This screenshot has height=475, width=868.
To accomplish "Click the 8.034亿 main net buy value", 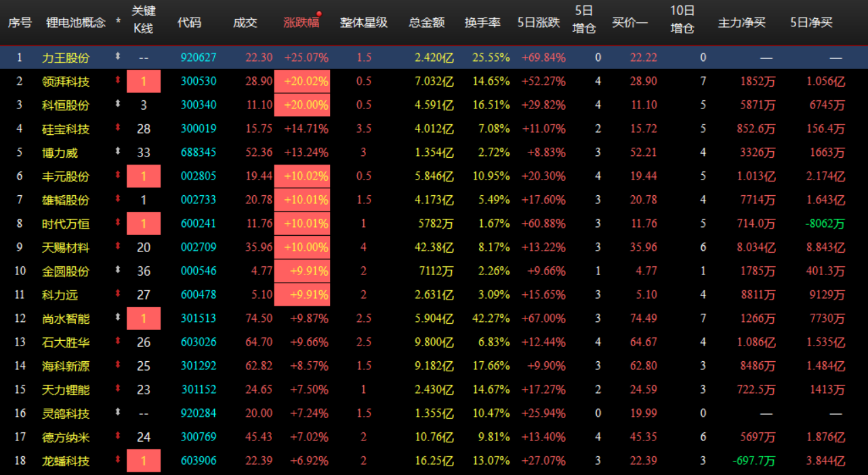I will [x=756, y=247].
